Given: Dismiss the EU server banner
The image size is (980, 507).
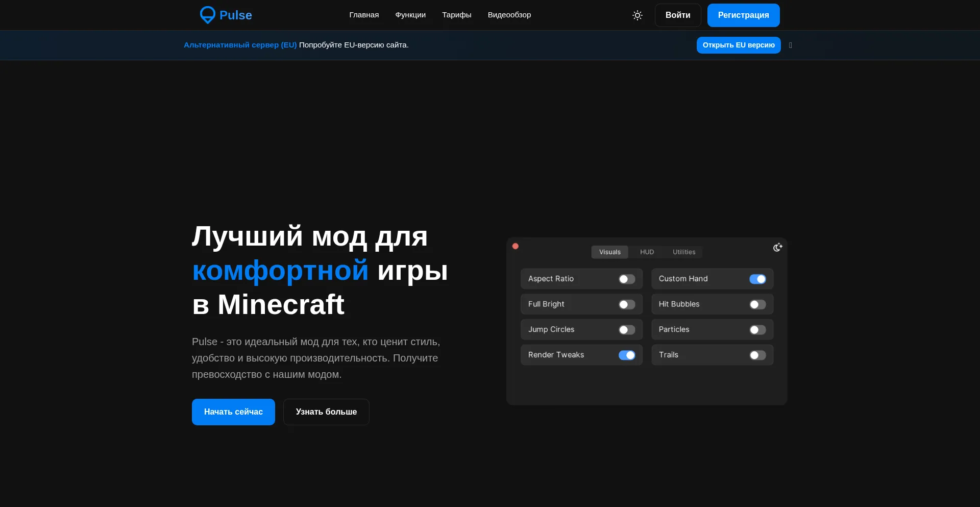Looking at the screenshot, I should 791,45.
